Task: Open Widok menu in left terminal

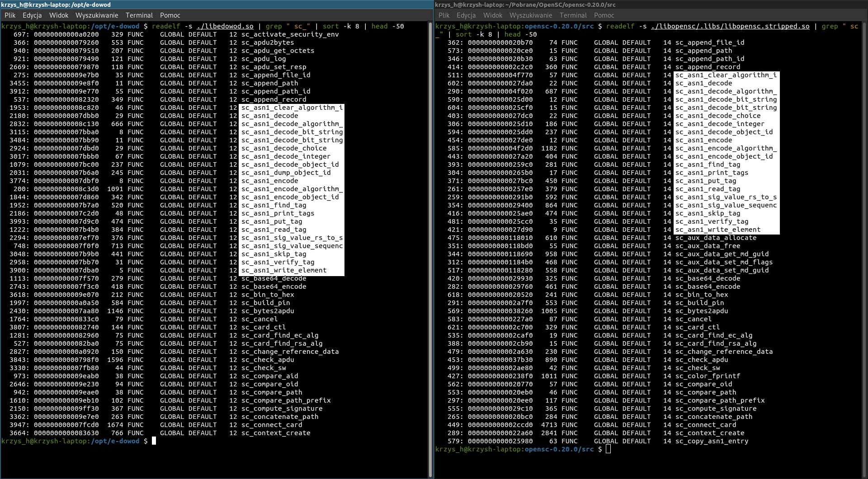Action: click(59, 15)
